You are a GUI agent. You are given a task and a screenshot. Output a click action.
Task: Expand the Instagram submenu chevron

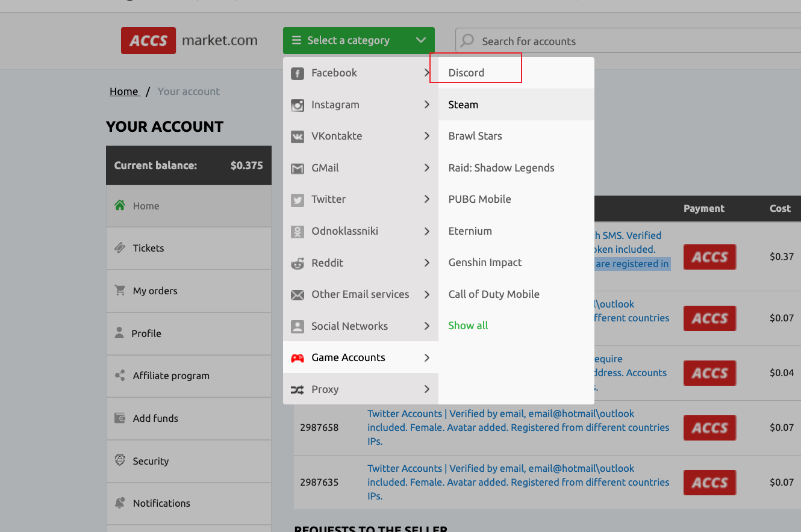tap(426, 105)
